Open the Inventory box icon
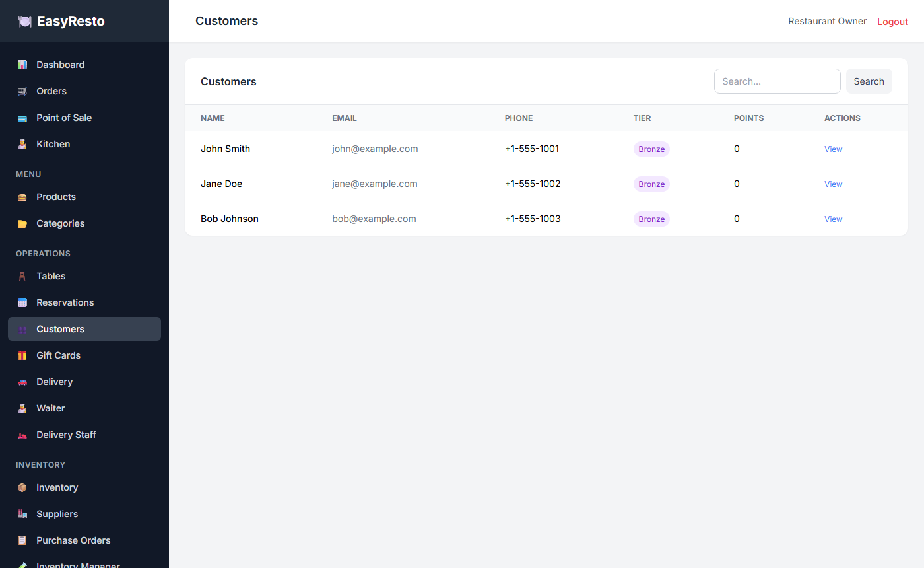The image size is (924, 568). pyautogui.click(x=22, y=487)
